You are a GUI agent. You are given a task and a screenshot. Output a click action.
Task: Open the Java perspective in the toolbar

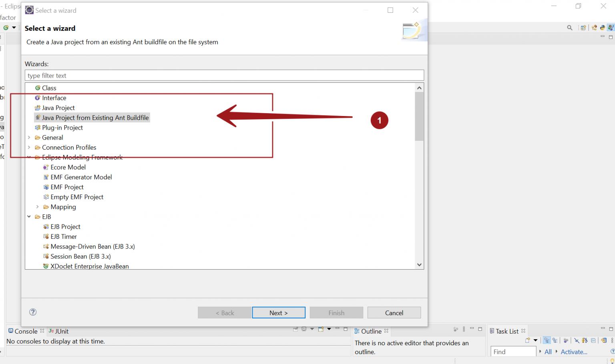coord(610,28)
